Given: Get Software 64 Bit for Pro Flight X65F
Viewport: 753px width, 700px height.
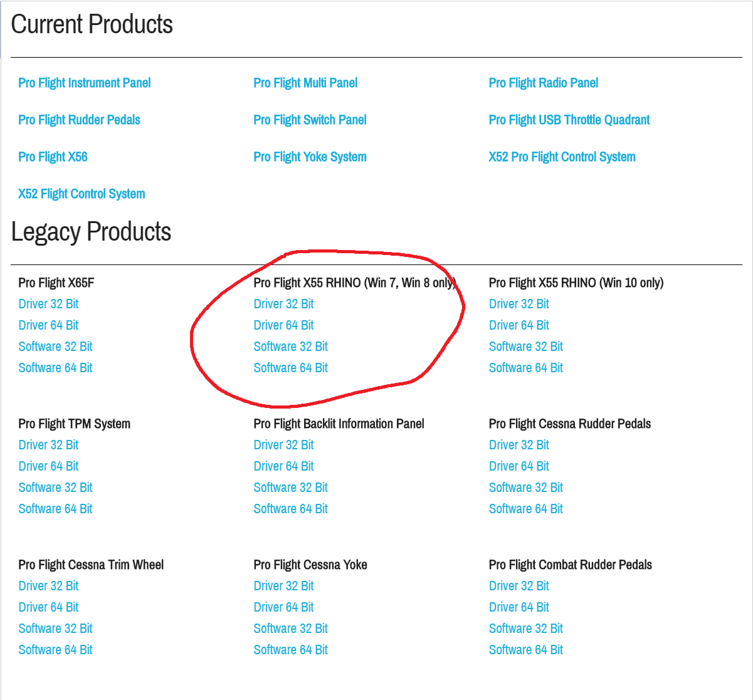Looking at the screenshot, I should click(x=55, y=368).
